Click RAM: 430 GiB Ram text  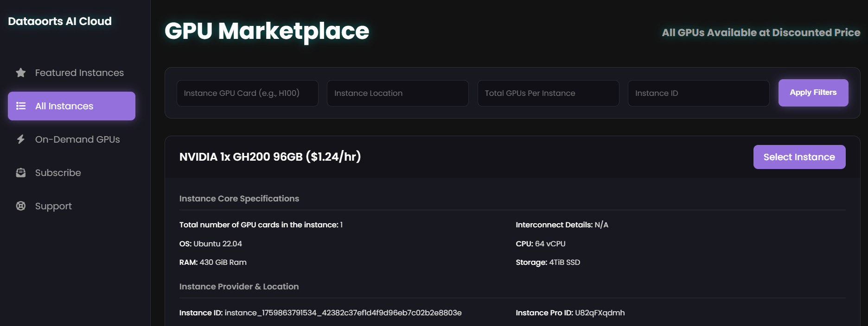coord(213,262)
